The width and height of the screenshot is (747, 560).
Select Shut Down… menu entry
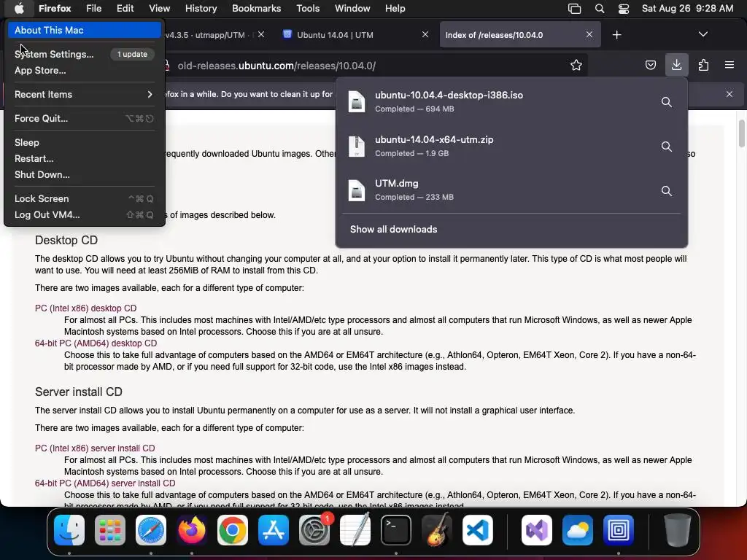pos(85,175)
